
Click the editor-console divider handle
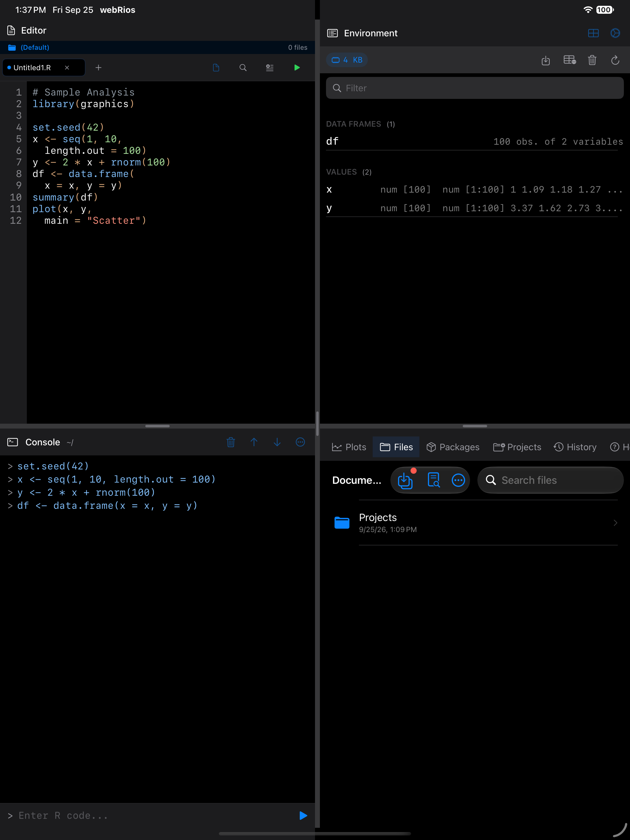157,426
